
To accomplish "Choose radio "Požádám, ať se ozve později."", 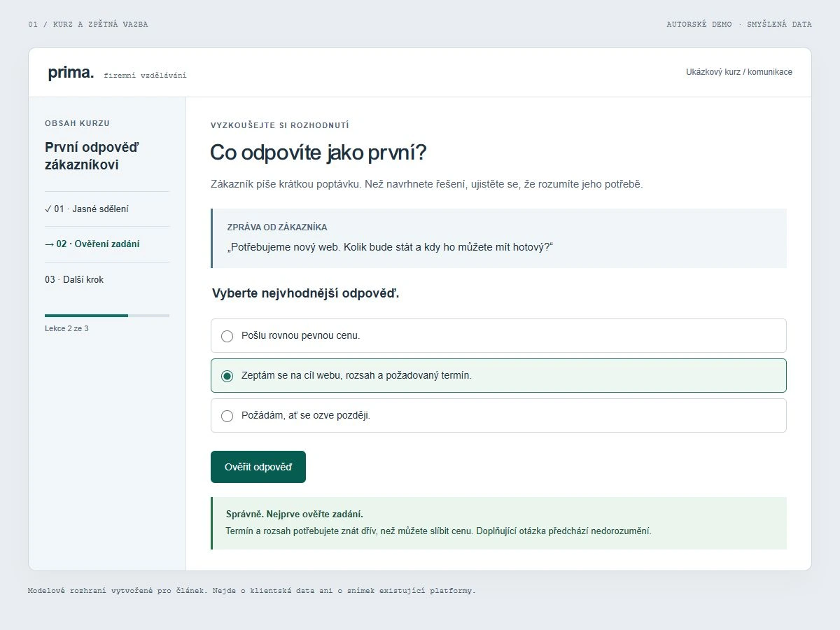I will tap(227, 416).
